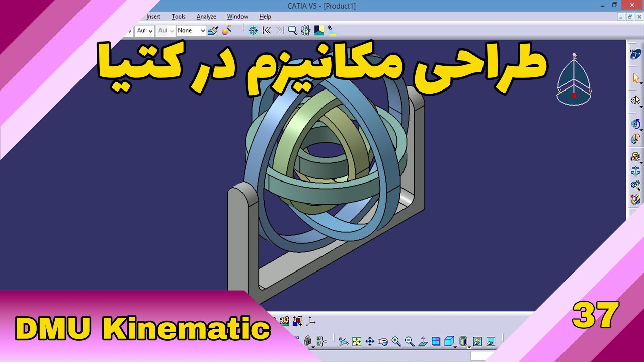Select the Pan tool icon

pyautogui.click(x=370, y=341)
